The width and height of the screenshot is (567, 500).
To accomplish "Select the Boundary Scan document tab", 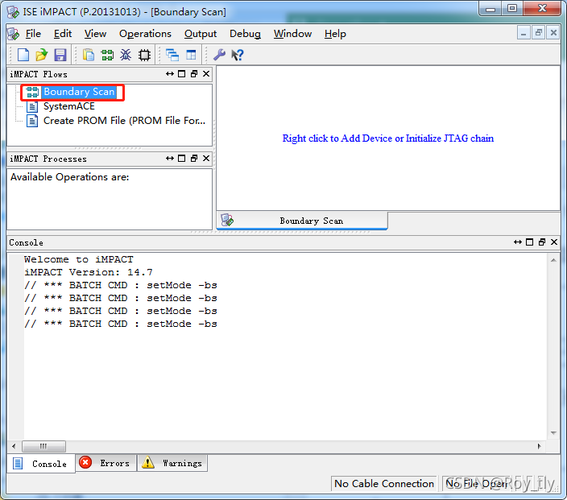I will 302,220.
